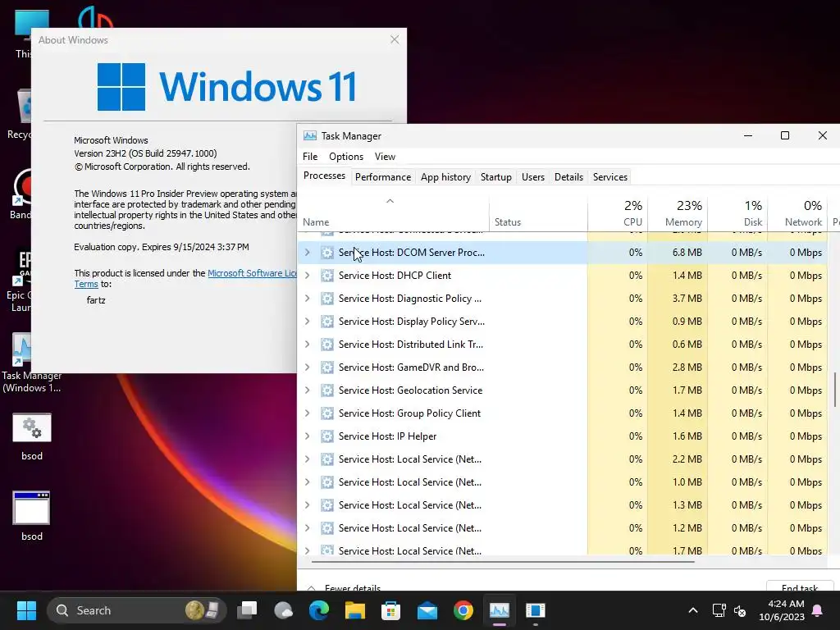This screenshot has width=840, height=630.
Task: Launch Microsoft Edge from the taskbar
Action: pyautogui.click(x=319, y=610)
